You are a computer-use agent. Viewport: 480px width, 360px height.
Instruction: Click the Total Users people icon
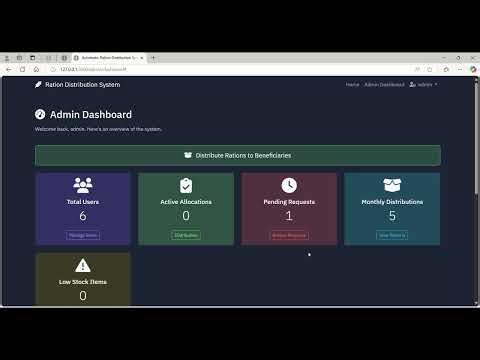pos(83,185)
